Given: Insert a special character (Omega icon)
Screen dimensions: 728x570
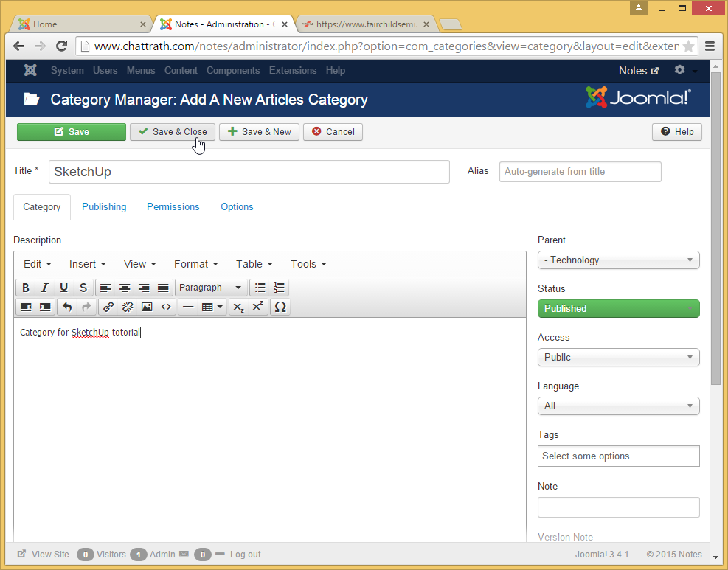Looking at the screenshot, I should click(x=280, y=307).
